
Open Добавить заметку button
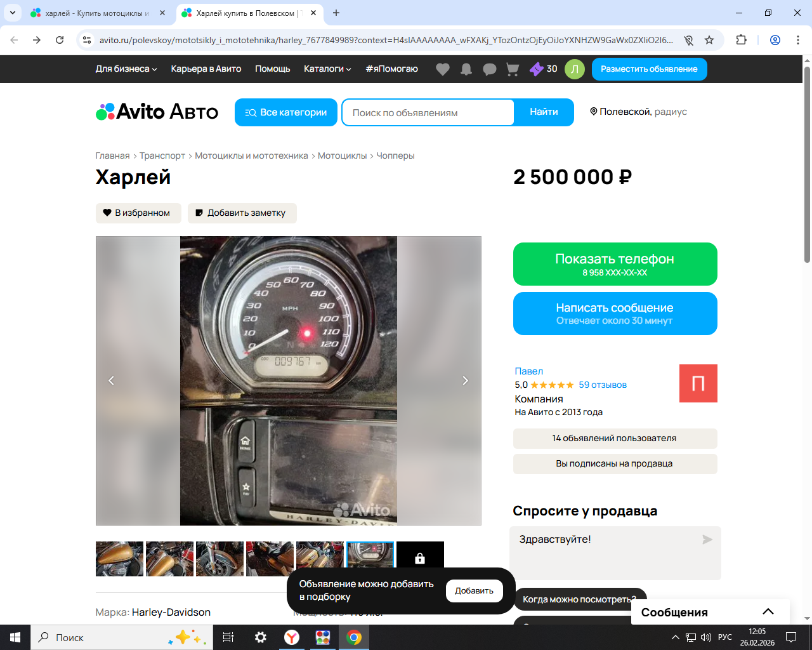click(x=242, y=213)
